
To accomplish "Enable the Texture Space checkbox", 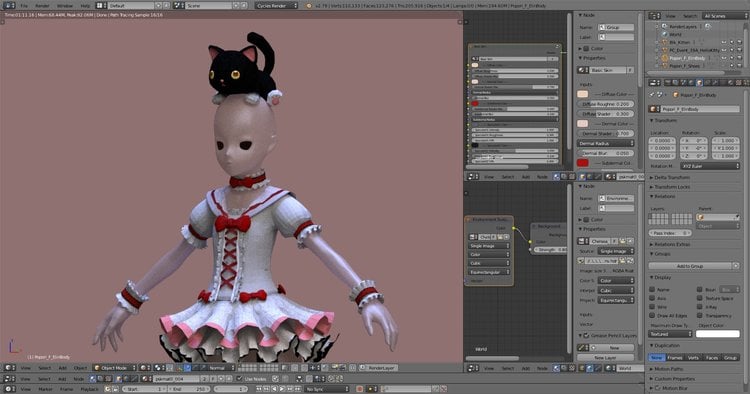I will [x=700, y=298].
